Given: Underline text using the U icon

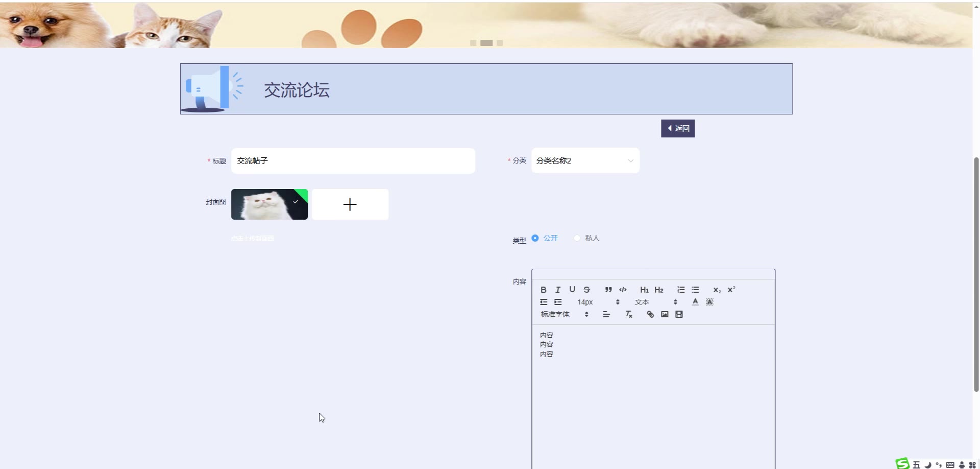Looking at the screenshot, I should (572, 290).
